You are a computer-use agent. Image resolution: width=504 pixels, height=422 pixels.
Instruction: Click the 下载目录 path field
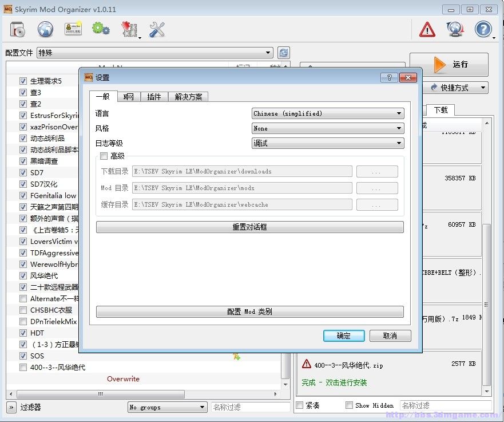coord(242,171)
